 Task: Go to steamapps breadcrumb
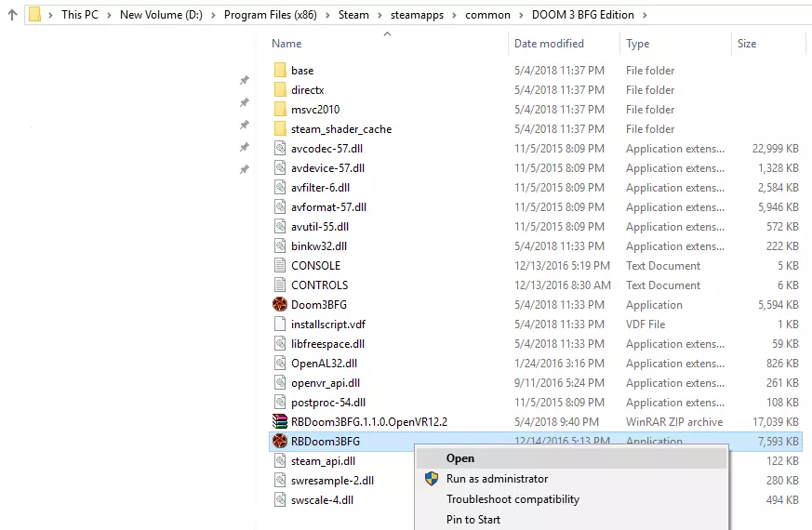tap(417, 15)
